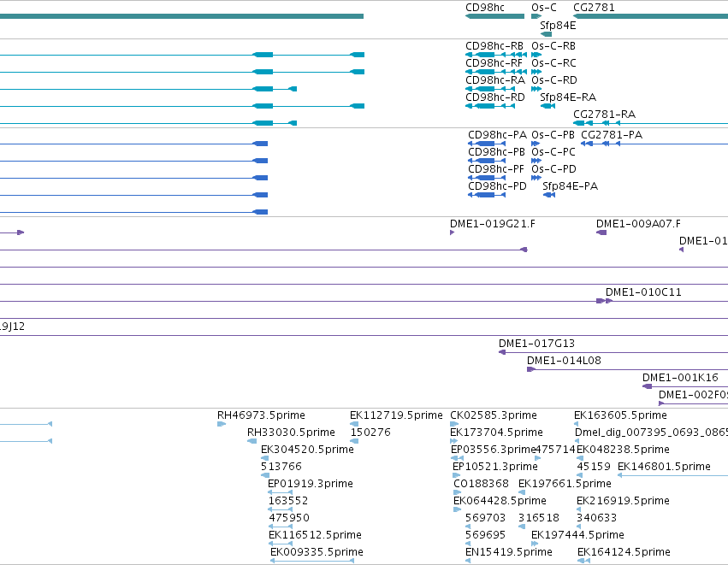The image size is (728, 565).
Task: Click the EK216919.5prime EST label
Action: (623, 501)
